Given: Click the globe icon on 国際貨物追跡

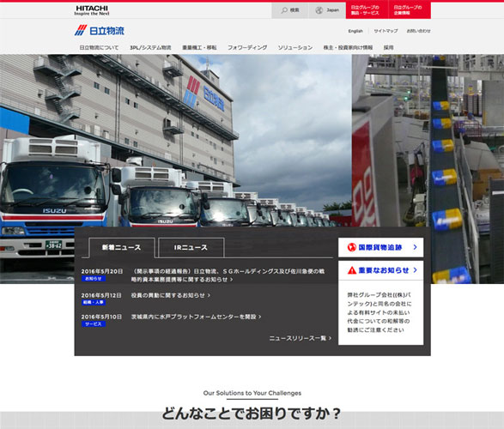Looking at the screenshot, I should [352, 247].
